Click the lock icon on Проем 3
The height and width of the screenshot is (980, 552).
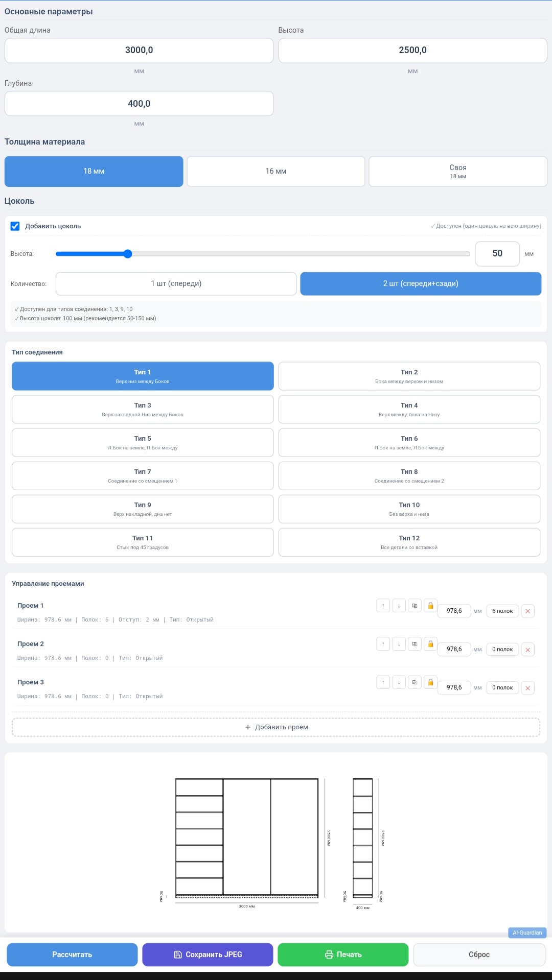[430, 682]
